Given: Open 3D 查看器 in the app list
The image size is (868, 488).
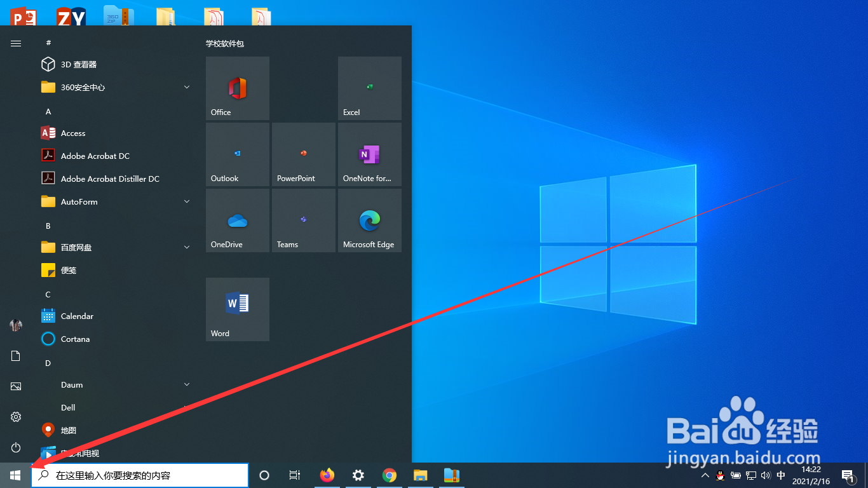Looking at the screenshot, I should tap(116, 64).
